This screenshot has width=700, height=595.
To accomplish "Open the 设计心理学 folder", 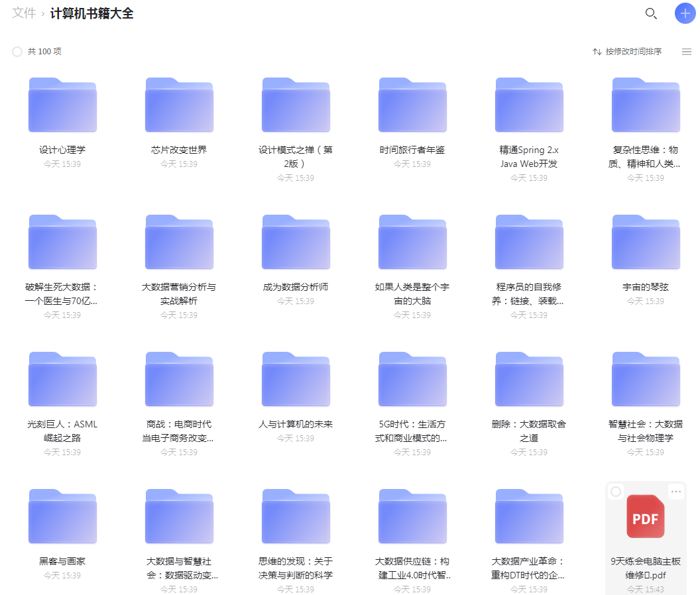I will 62,105.
